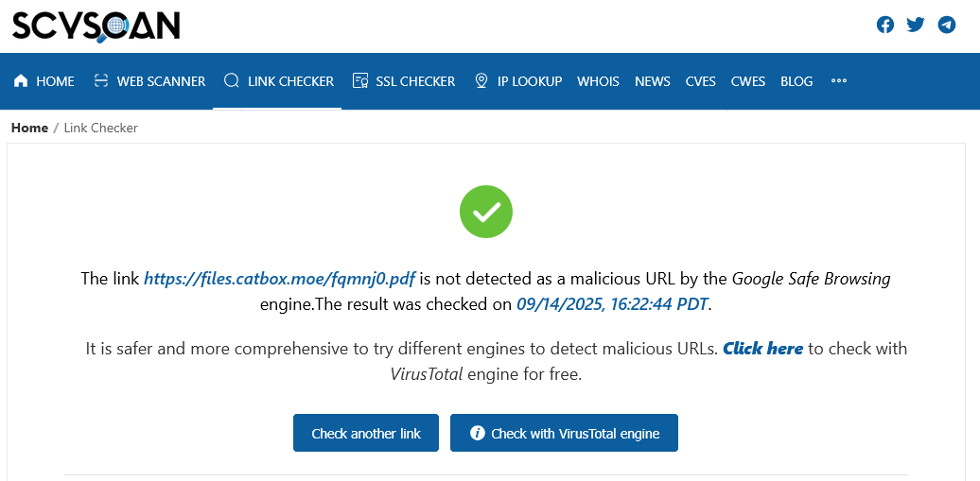980x481 pixels.
Task: Click the SCYSCAN logo
Action: coord(96,26)
